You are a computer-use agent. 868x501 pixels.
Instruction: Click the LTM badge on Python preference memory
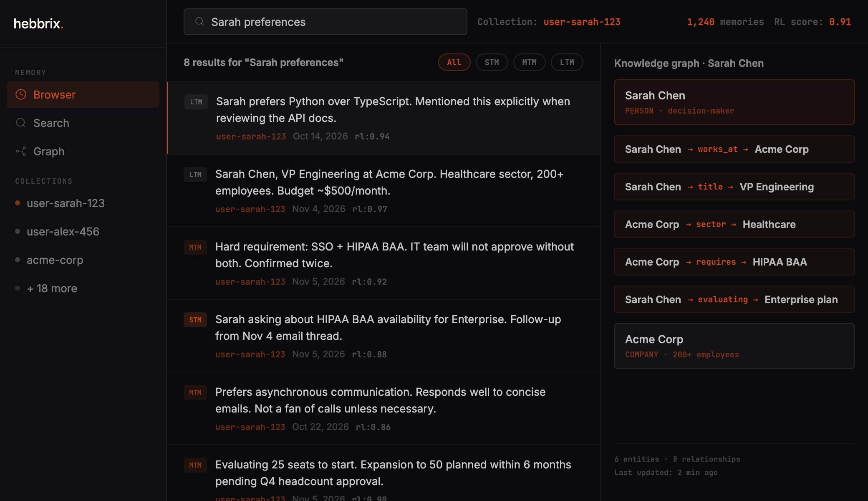coord(196,102)
